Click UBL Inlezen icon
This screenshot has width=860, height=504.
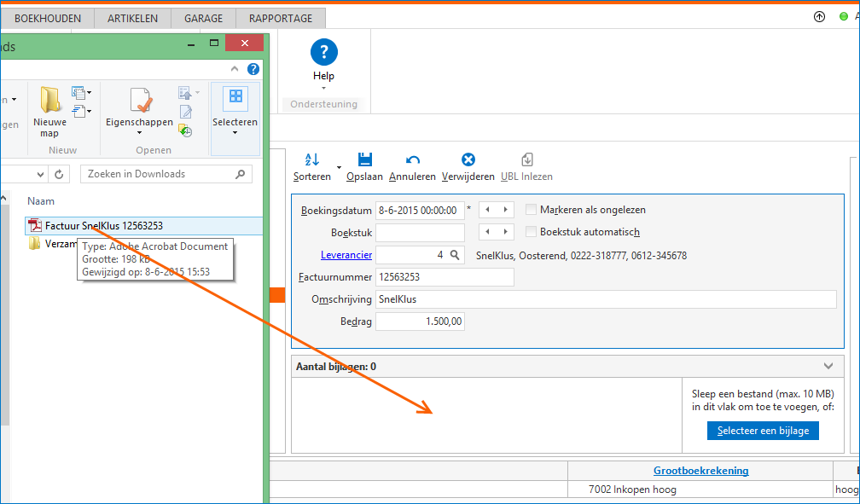point(526,159)
